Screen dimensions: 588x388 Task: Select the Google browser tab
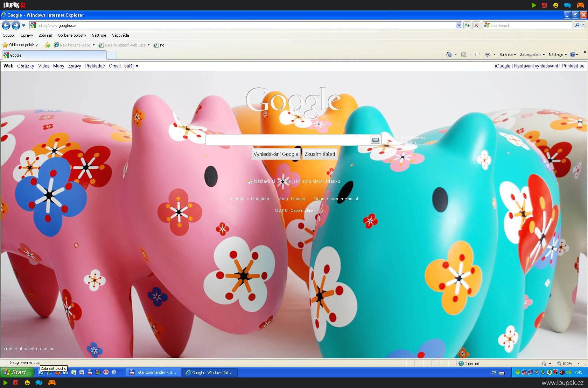coord(54,55)
